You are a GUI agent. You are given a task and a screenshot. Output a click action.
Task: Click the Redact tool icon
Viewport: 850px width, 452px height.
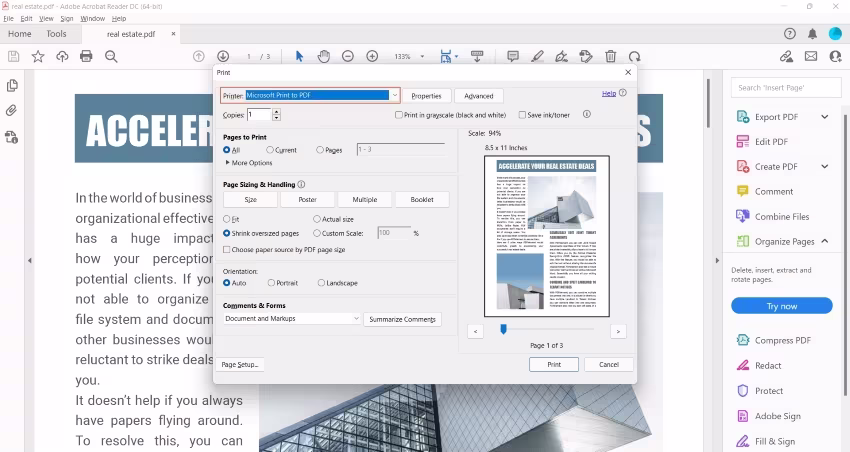click(x=742, y=366)
